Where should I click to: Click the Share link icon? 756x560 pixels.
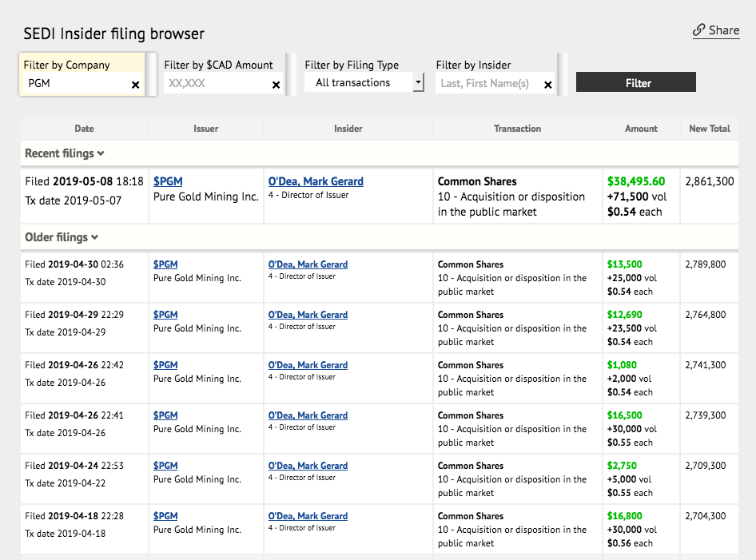pyautogui.click(x=698, y=30)
